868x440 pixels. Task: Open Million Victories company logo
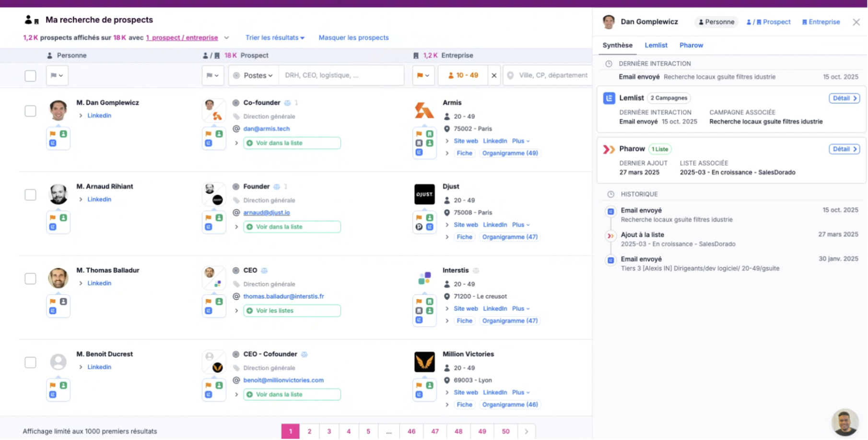(424, 362)
